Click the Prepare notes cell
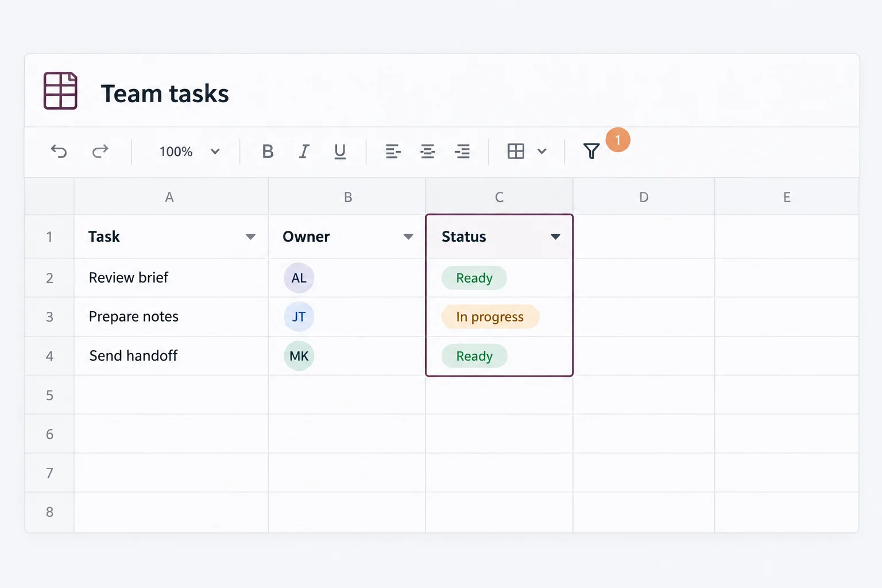 pos(171,317)
